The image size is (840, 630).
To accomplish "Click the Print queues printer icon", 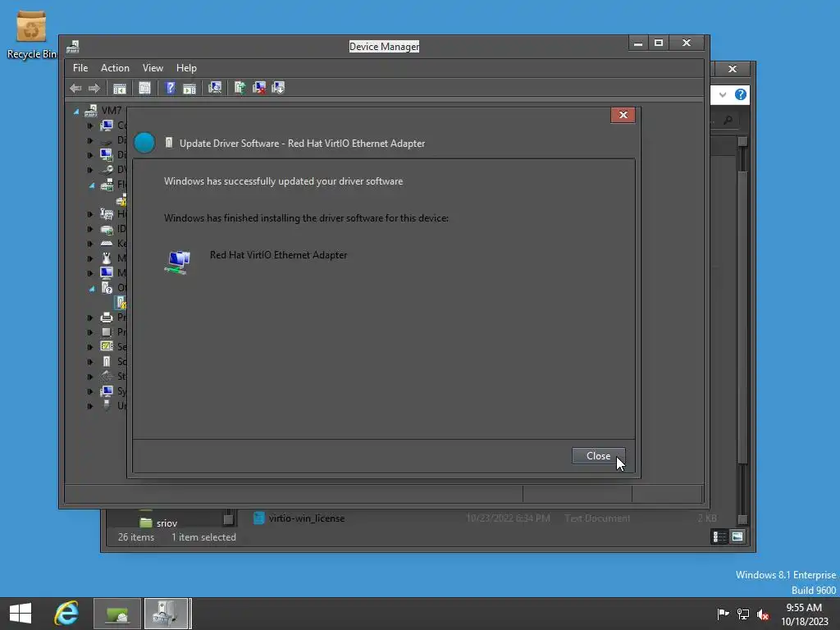I will pos(106,317).
